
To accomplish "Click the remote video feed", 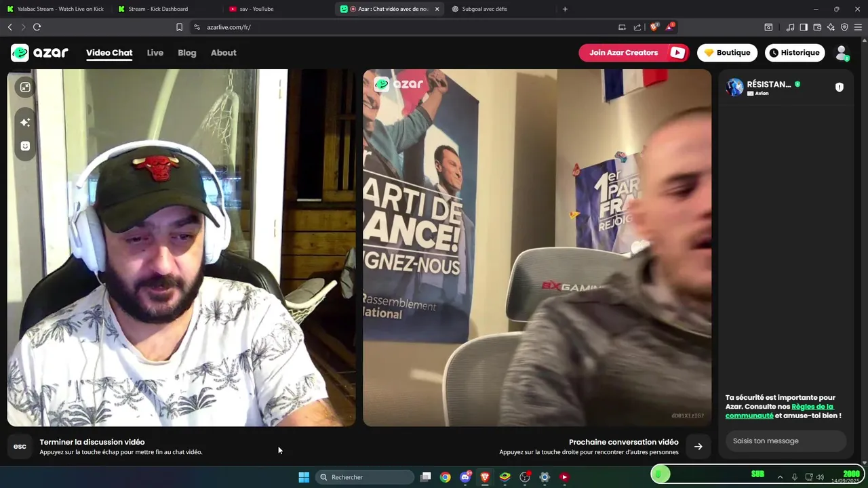I will [537, 247].
